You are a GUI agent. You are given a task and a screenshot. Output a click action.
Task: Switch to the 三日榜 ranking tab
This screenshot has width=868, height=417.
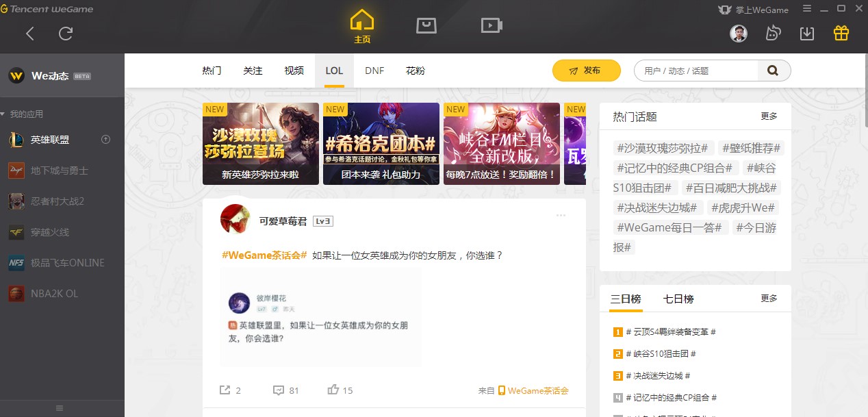[626, 299]
